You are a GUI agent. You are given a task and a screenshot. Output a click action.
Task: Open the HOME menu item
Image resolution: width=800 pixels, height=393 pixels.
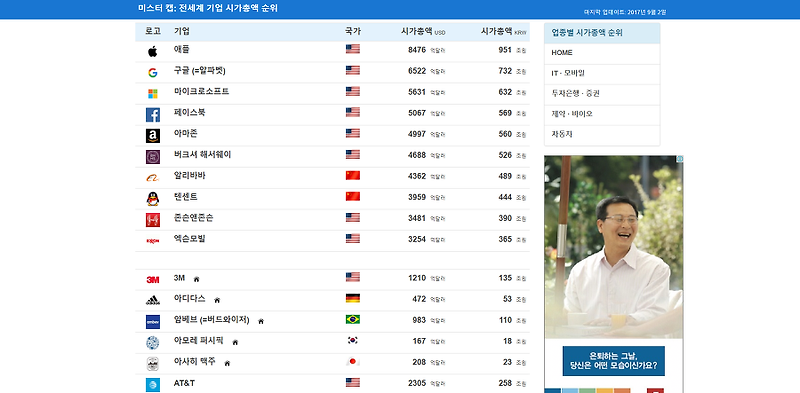602,53
